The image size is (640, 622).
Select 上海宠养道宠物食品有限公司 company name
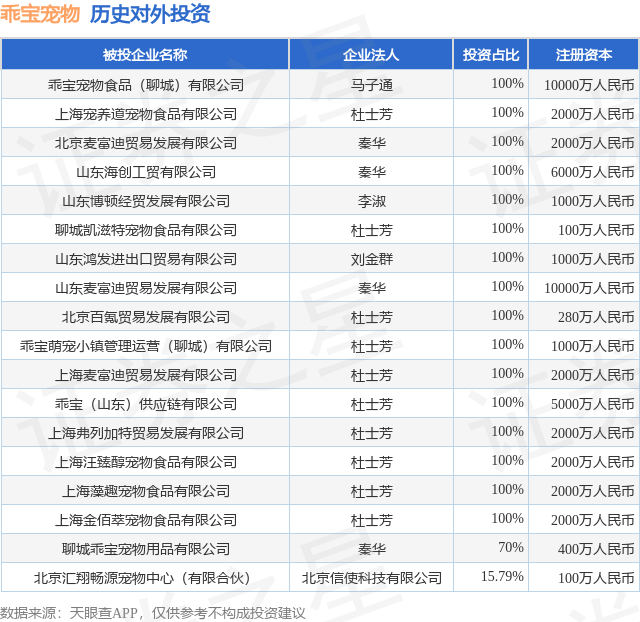[x=146, y=114]
